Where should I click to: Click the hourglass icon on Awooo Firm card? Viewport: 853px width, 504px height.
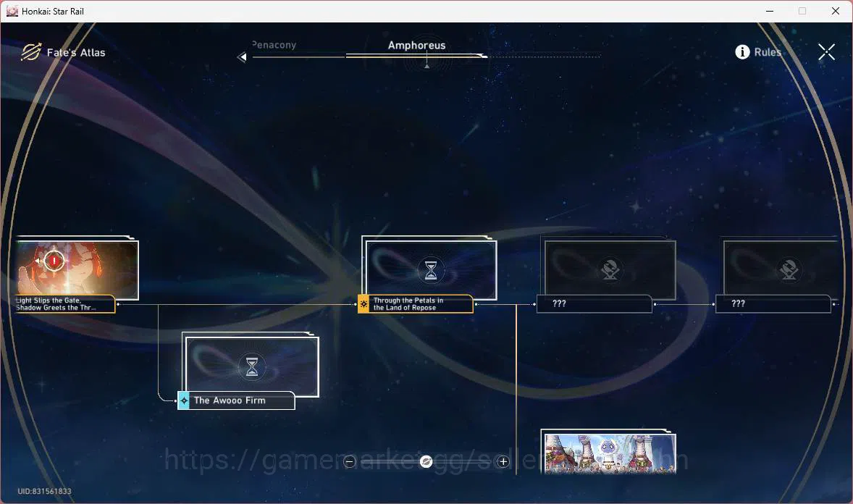[x=252, y=366]
